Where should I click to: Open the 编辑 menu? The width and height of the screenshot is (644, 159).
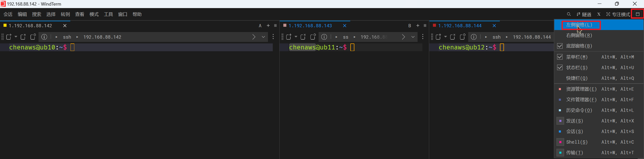click(22, 14)
